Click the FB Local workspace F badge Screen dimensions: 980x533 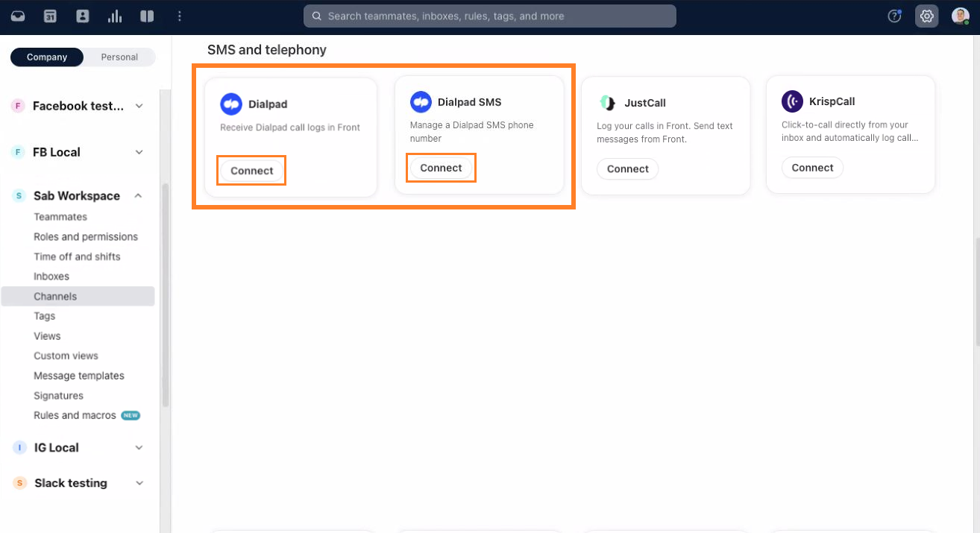point(18,153)
